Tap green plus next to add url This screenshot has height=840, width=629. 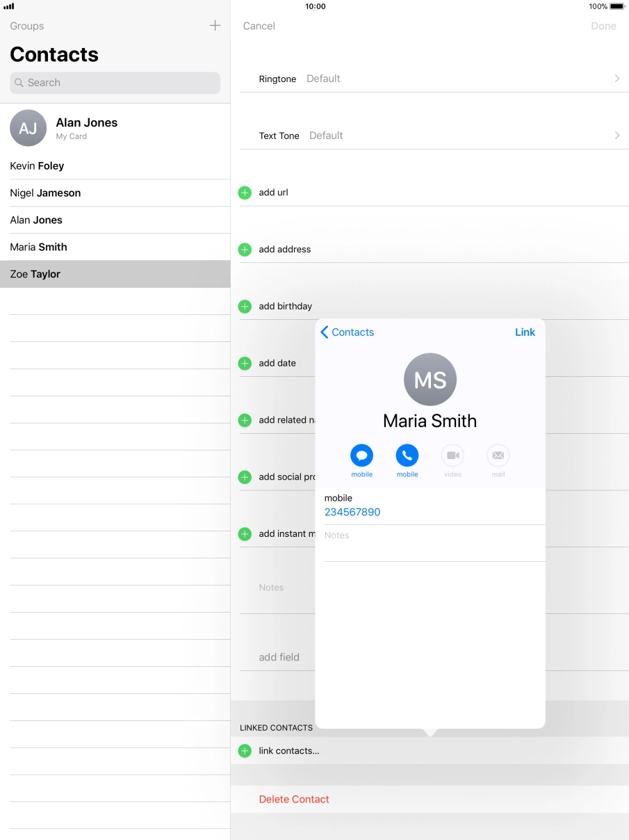coord(245,193)
